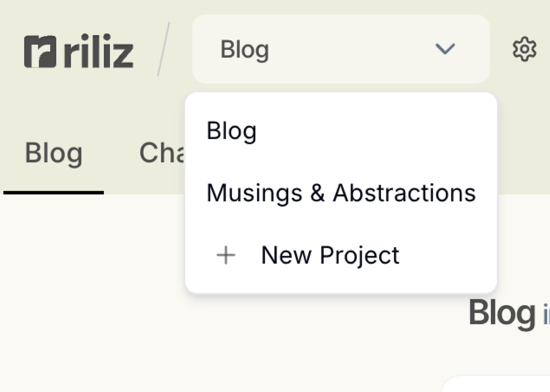Click empty space below New Project in dropdown
The height and width of the screenshot is (392, 550).
[x=340, y=281]
